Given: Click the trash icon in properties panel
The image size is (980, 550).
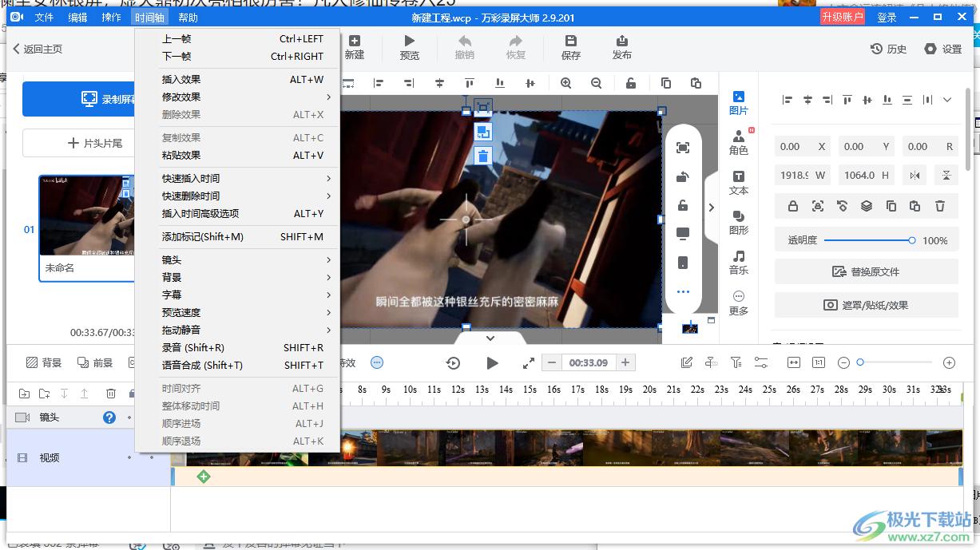Looking at the screenshot, I should click(x=940, y=206).
